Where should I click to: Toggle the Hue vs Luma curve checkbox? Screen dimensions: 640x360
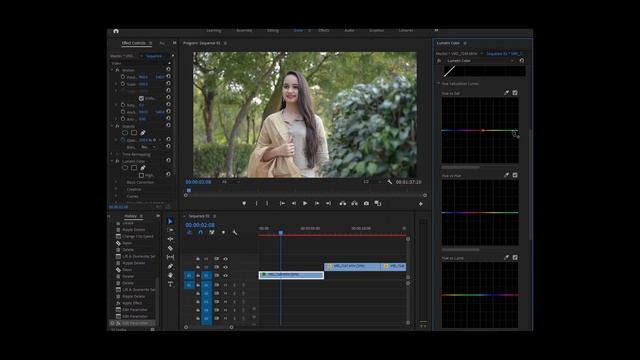515,258
